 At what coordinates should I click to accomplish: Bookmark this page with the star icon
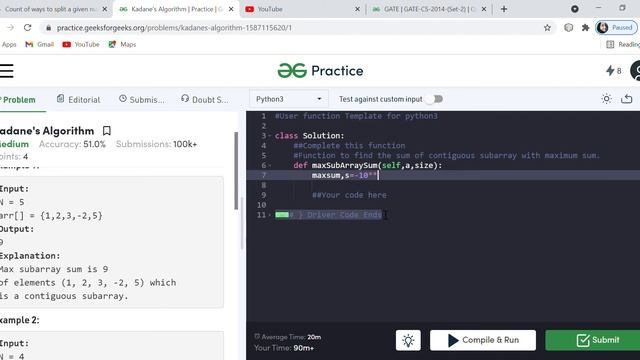547,28
